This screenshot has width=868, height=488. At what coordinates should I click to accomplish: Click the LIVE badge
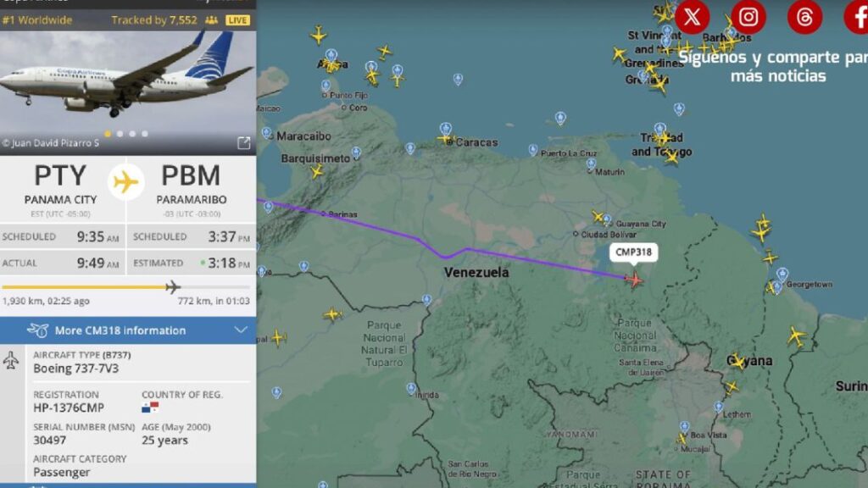click(x=237, y=20)
